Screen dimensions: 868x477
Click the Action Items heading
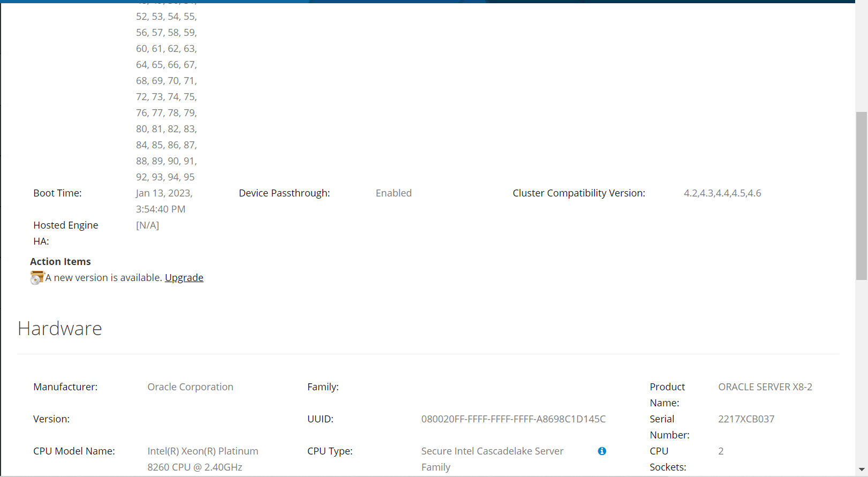(60, 262)
